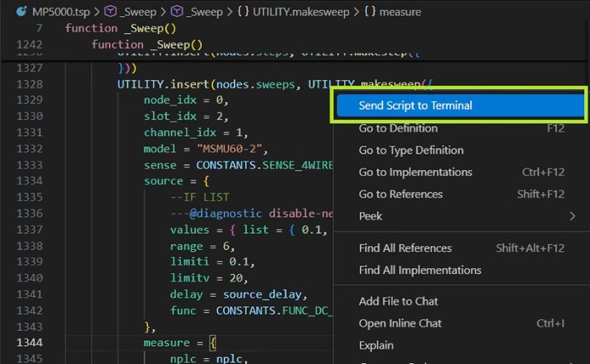Click the model string "MSMU60-2" in code
This screenshot has height=364, width=590.
[232, 148]
